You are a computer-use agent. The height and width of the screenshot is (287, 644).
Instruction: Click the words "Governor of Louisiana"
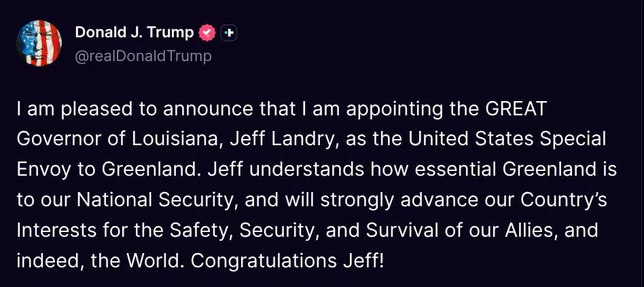click(113, 138)
